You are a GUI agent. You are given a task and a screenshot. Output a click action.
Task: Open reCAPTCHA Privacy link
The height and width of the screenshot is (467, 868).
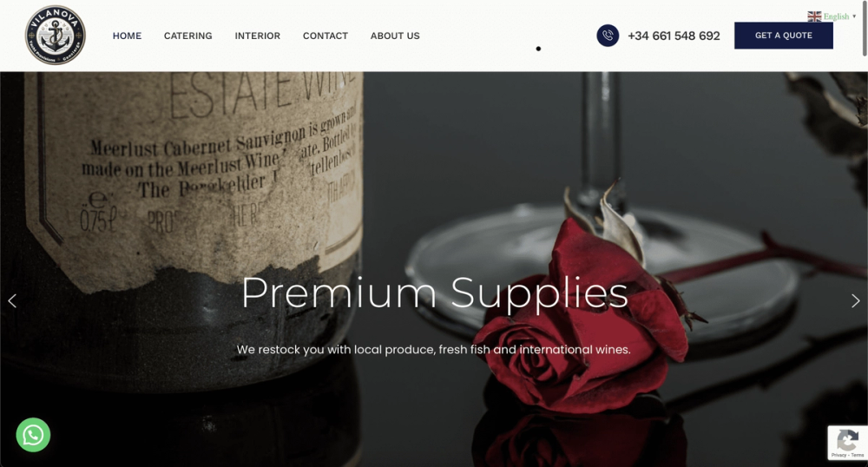click(x=838, y=456)
